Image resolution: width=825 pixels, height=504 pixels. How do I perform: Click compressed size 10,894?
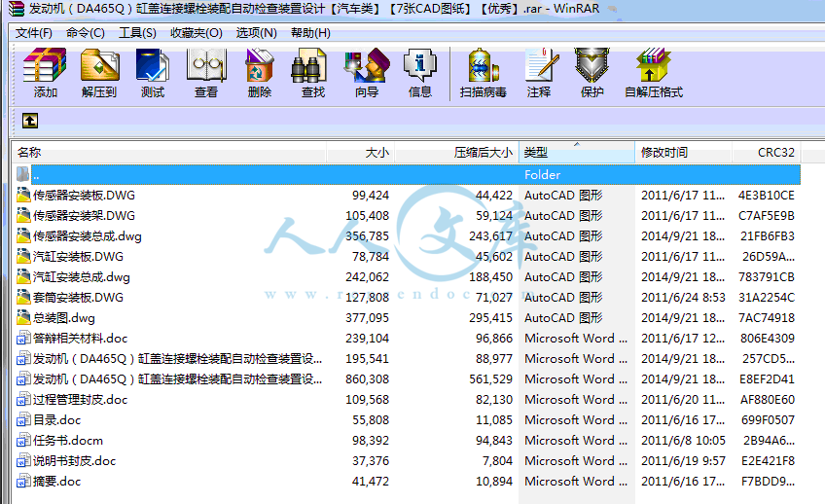tap(494, 482)
